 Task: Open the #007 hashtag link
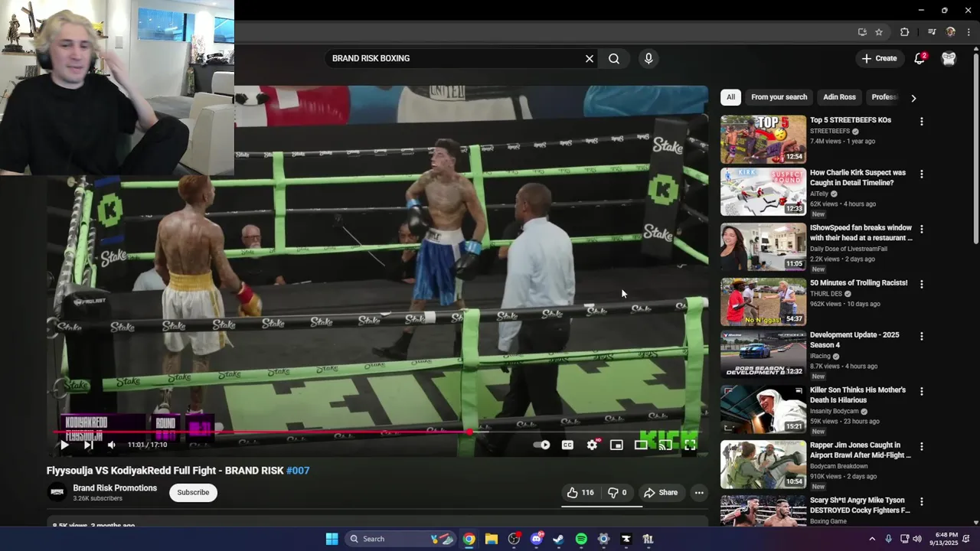298,471
